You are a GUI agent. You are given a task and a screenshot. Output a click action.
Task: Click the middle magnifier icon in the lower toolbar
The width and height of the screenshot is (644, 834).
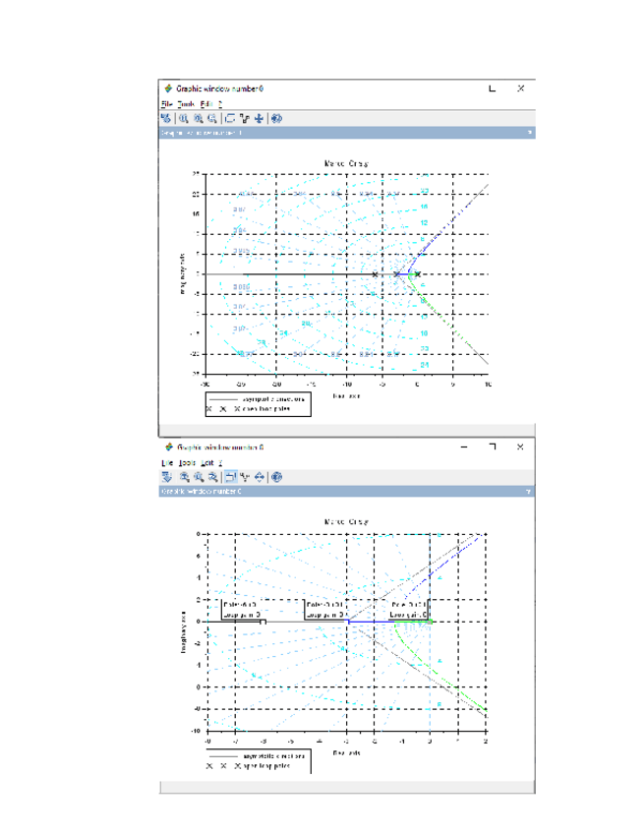198,477
